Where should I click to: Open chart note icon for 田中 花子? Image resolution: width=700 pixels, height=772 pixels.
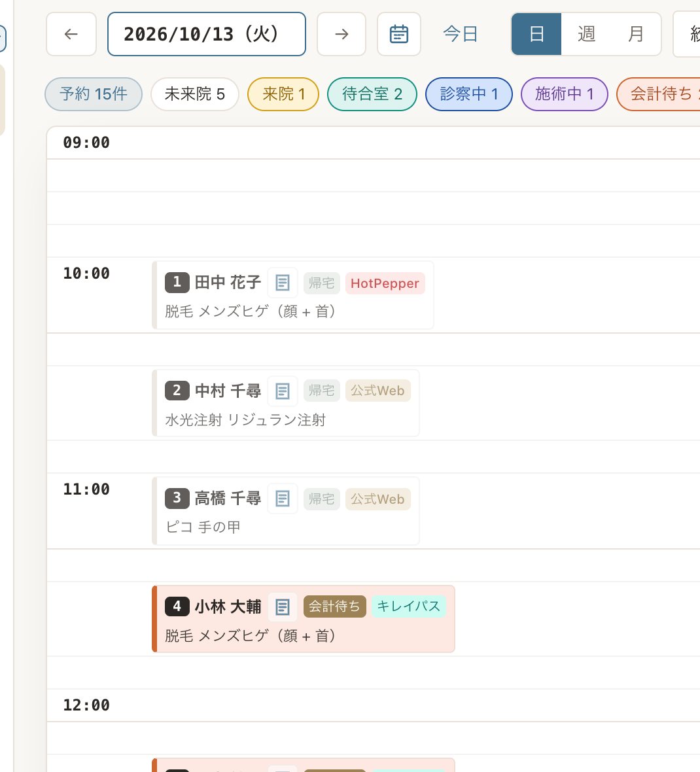[x=283, y=283]
